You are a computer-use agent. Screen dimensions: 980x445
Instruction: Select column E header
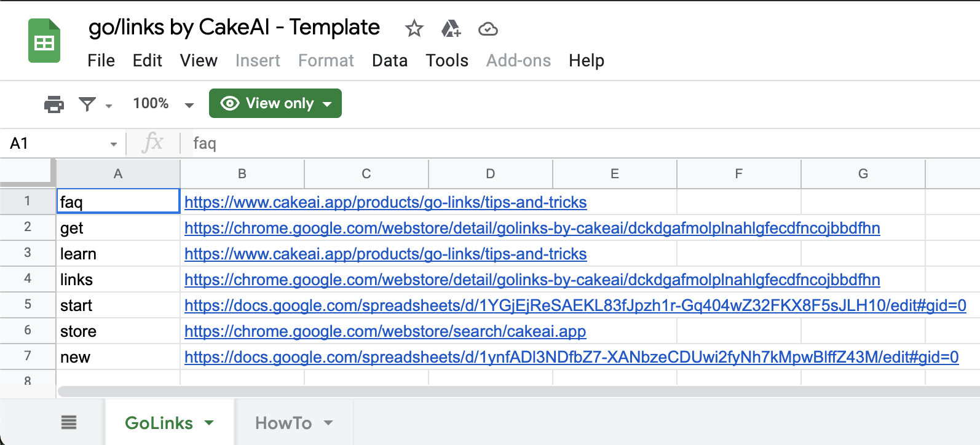[615, 174]
